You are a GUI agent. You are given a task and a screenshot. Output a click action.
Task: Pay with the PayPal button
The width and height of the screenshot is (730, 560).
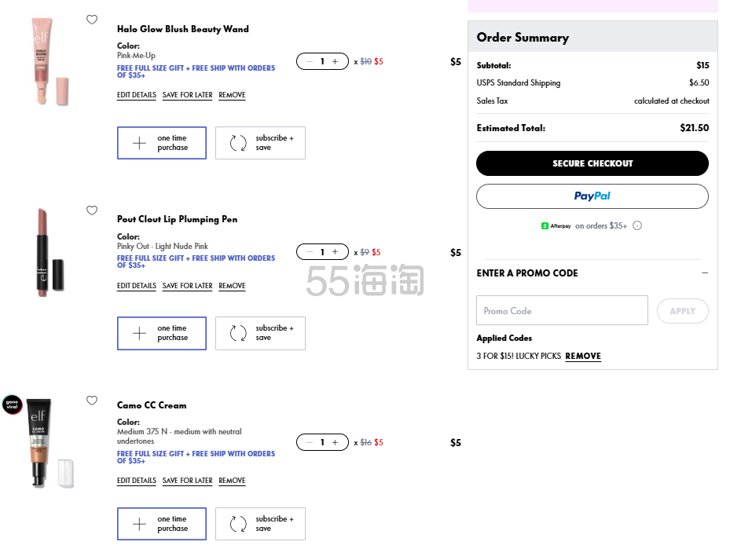click(592, 196)
